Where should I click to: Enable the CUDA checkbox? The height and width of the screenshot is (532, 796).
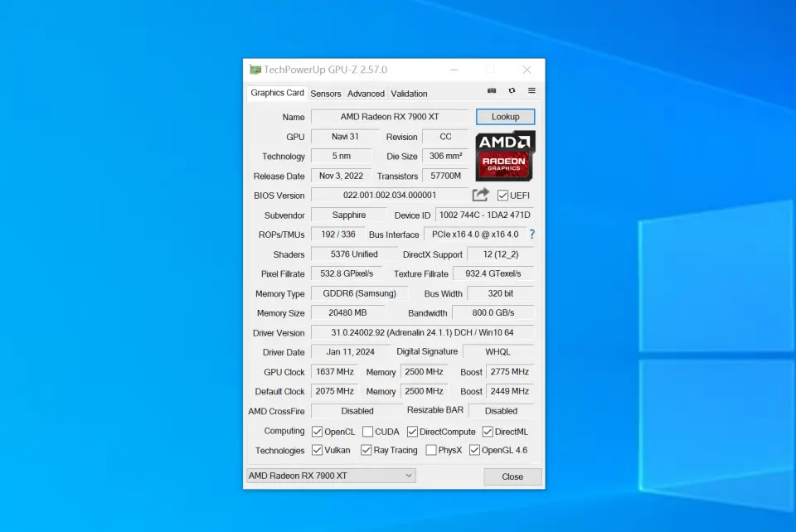[367, 432]
